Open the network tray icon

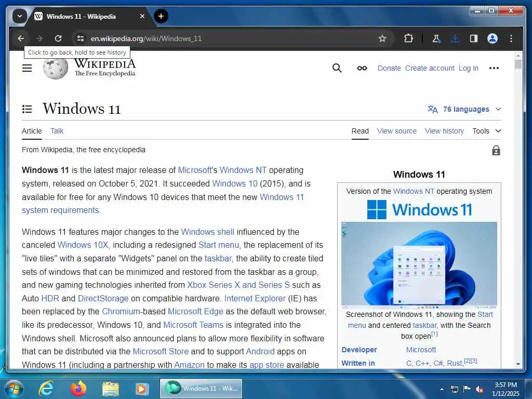point(454,389)
